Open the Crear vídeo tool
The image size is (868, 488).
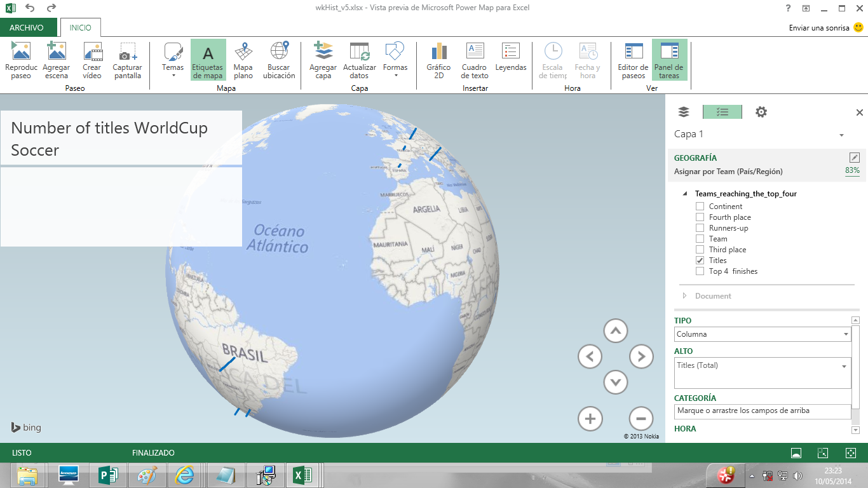click(92, 59)
